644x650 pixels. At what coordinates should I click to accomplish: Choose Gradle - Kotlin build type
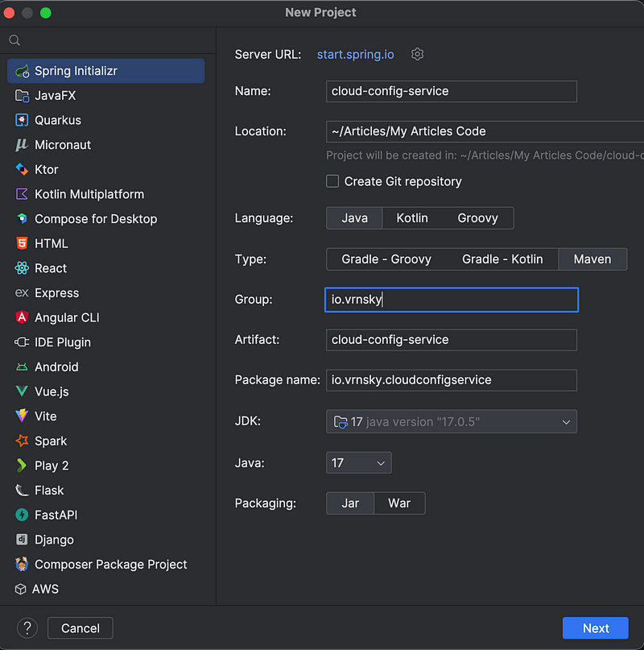coord(502,259)
